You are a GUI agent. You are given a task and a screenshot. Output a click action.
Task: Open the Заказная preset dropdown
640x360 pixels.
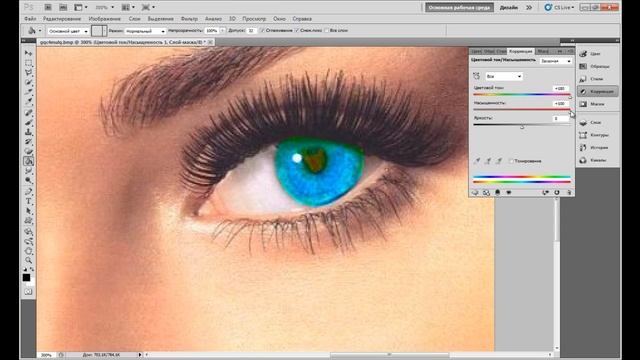[x=556, y=61]
